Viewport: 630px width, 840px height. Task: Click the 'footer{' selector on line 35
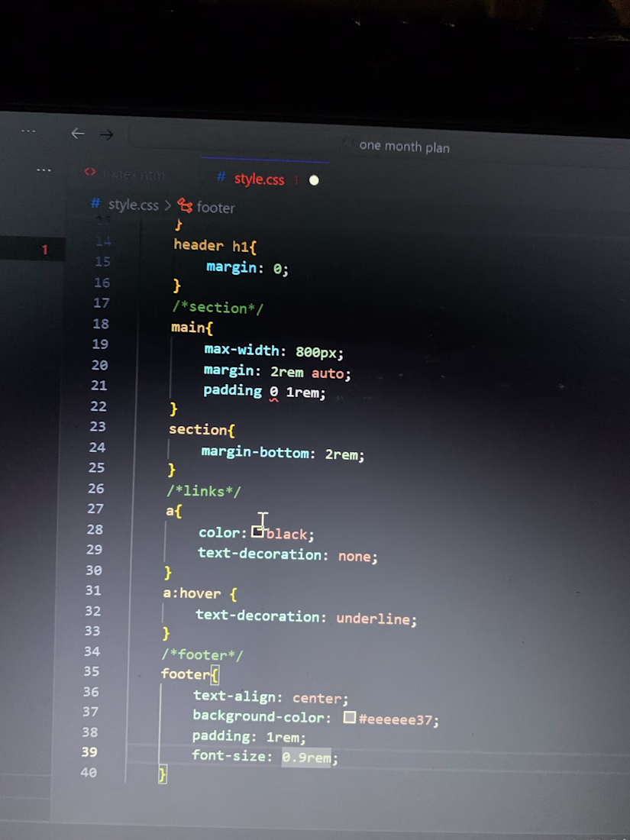[x=189, y=674]
